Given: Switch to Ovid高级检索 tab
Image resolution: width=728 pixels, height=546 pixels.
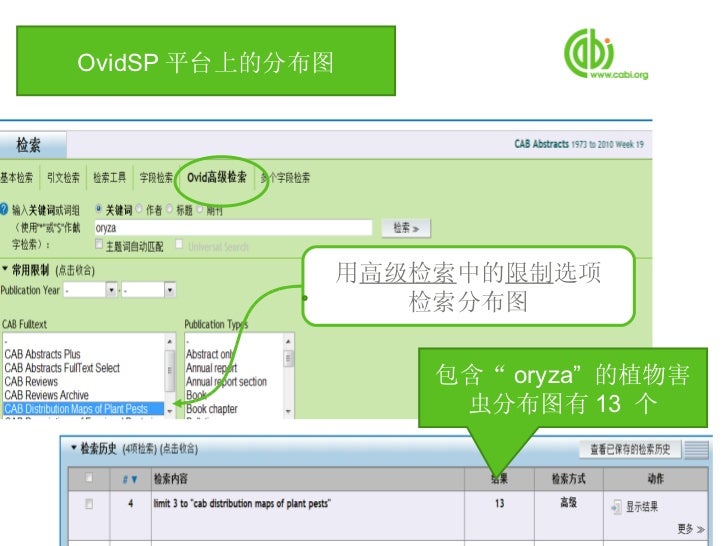Looking at the screenshot, I should (217, 177).
